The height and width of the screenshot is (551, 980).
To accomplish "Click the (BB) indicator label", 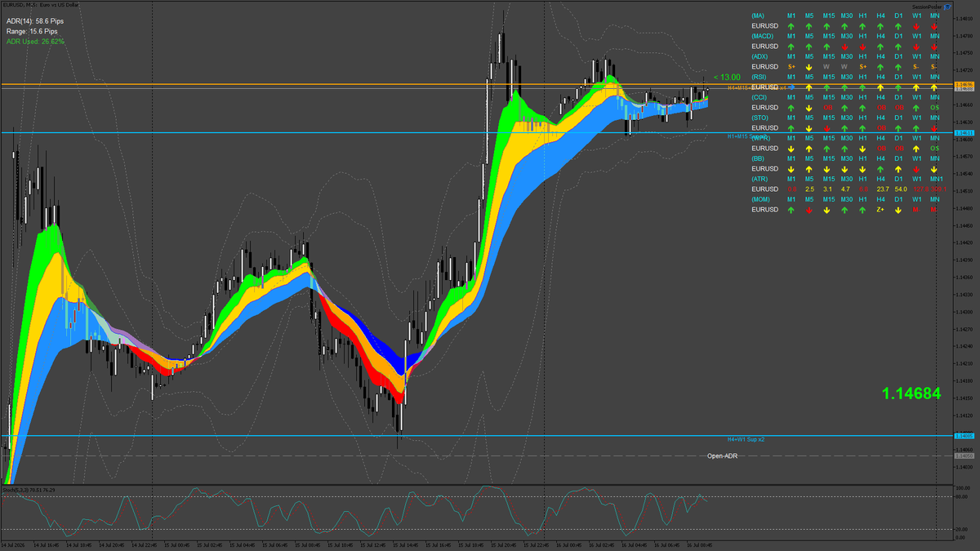I will click(759, 158).
